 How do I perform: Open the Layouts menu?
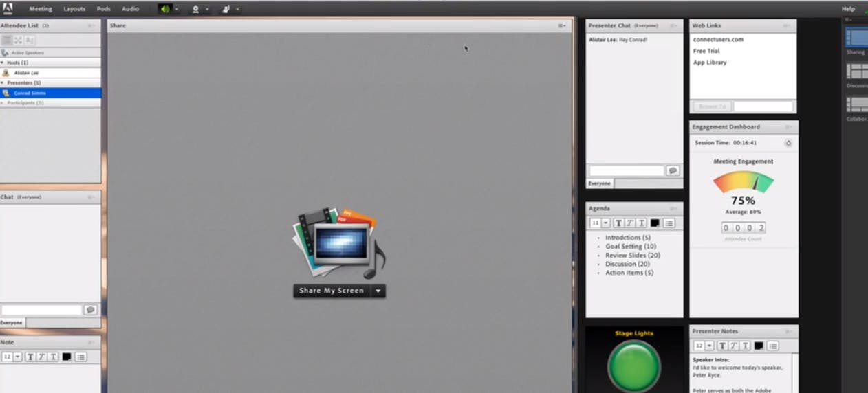[74, 9]
